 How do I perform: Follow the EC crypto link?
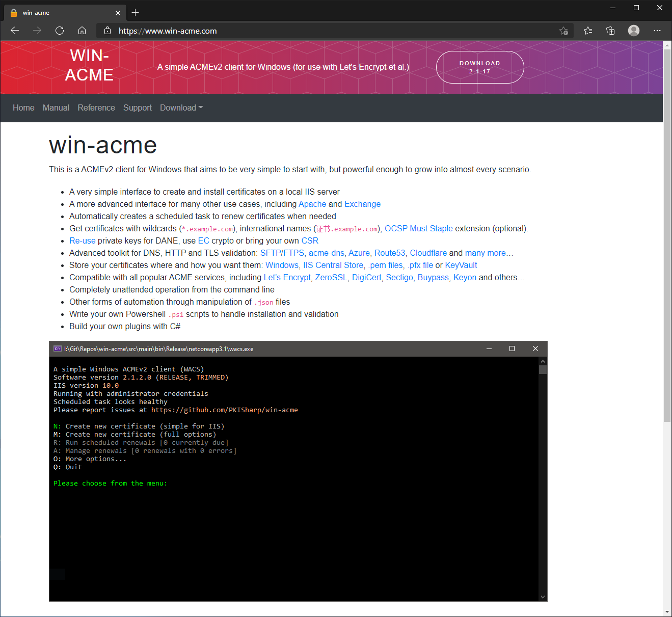pyautogui.click(x=203, y=240)
